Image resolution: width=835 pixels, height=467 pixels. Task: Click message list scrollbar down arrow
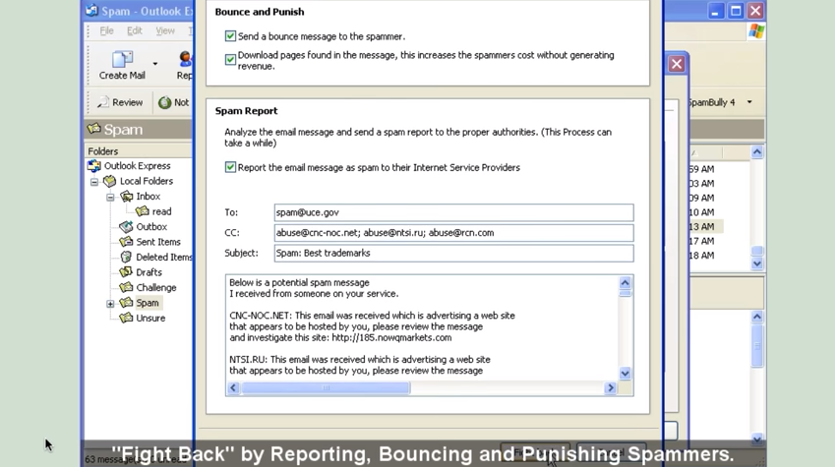tap(757, 264)
